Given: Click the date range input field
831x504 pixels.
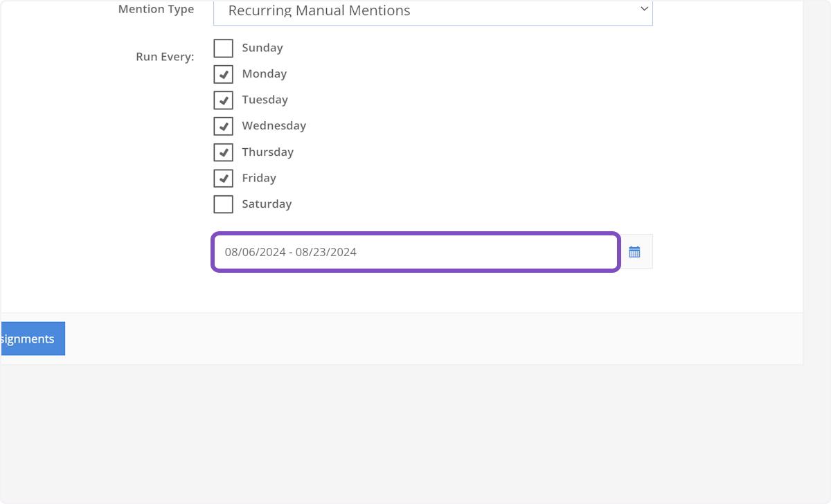Looking at the screenshot, I should (415, 252).
